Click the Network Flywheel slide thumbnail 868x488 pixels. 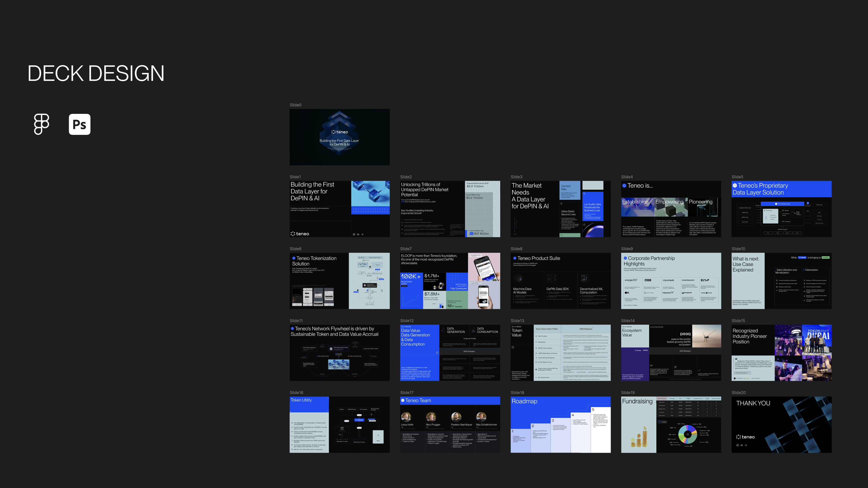(x=339, y=353)
